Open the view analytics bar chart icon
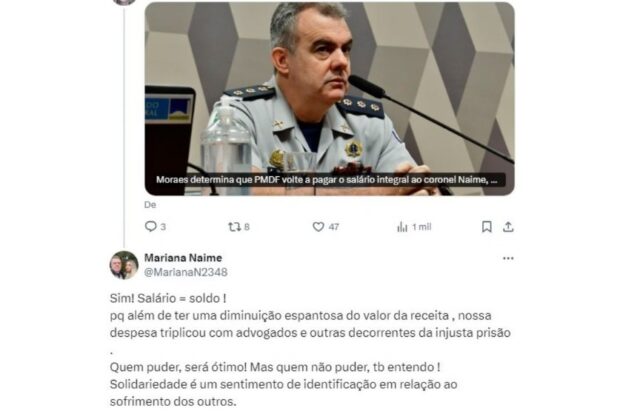620x414 pixels. (x=402, y=227)
